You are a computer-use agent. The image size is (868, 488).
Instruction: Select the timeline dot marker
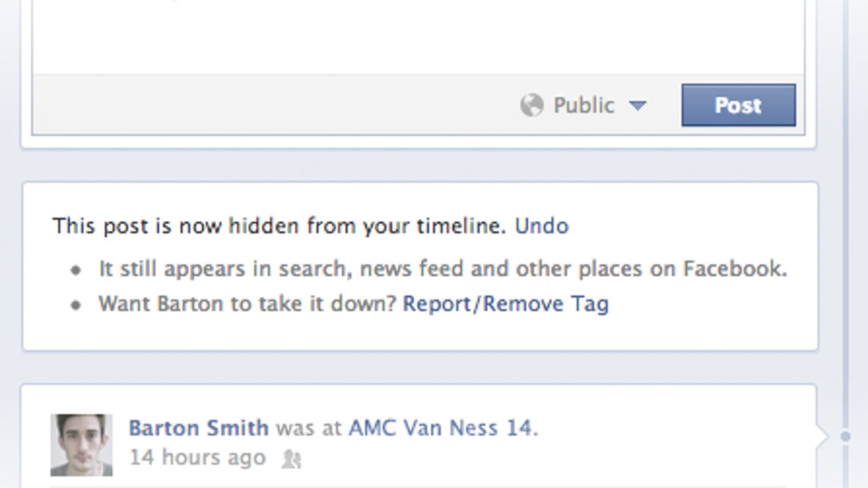point(845,437)
